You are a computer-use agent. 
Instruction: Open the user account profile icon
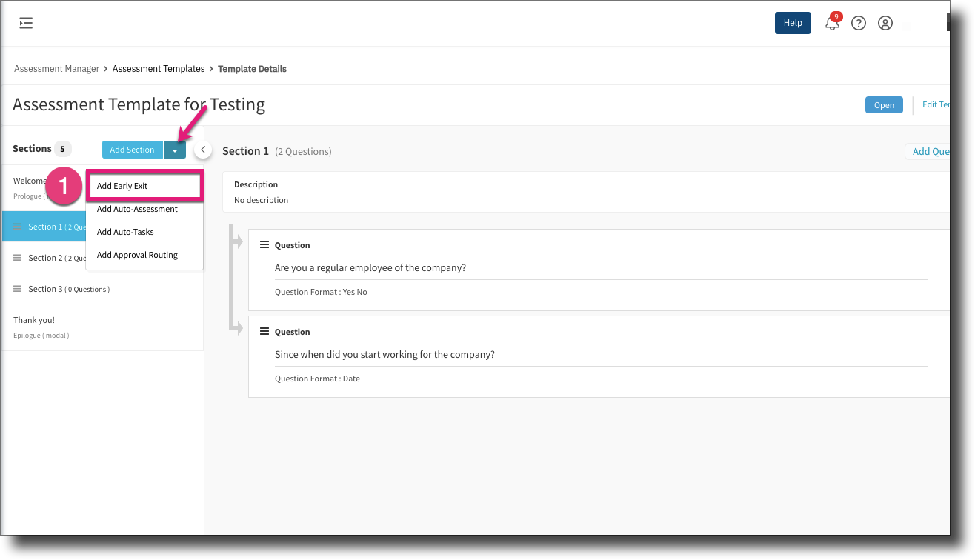(885, 23)
